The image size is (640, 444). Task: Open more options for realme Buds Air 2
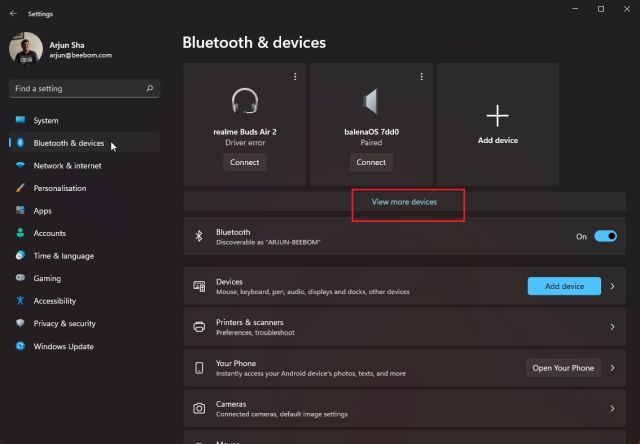[x=295, y=76]
